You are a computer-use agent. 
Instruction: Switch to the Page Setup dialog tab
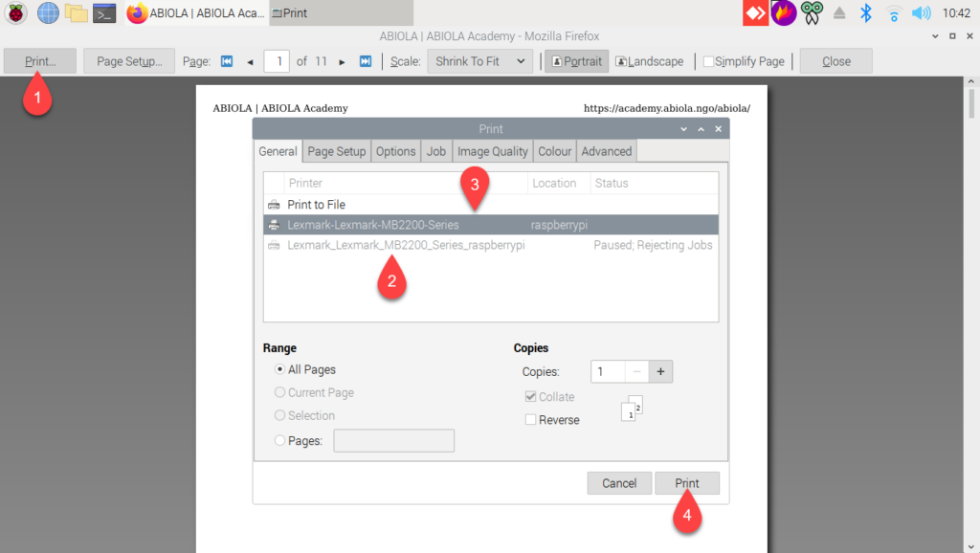(336, 151)
